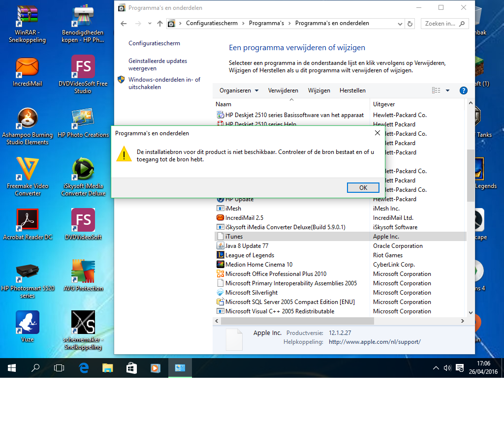Click Verwijderen toolbar command
This screenshot has height=424, width=504.
point(283,91)
